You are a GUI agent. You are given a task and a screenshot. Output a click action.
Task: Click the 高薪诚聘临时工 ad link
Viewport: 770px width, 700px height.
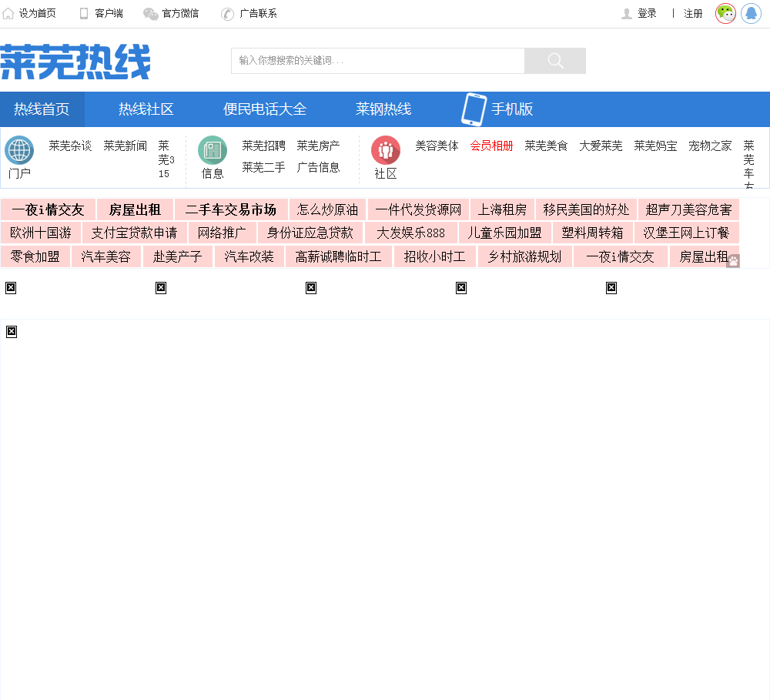(339, 256)
